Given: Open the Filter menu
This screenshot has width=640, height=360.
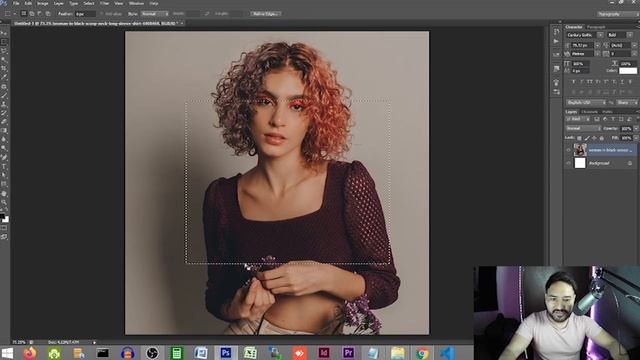Looking at the screenshot, I should pos(104,3).
